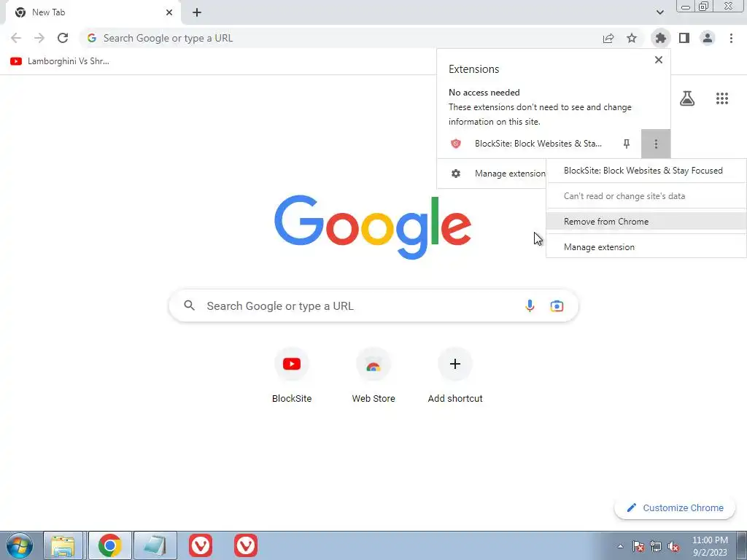This screenshot has width=747, height=560.
Task: Choose Remove from Chrome
Action: pyautogui.click(x=646, y=222)
